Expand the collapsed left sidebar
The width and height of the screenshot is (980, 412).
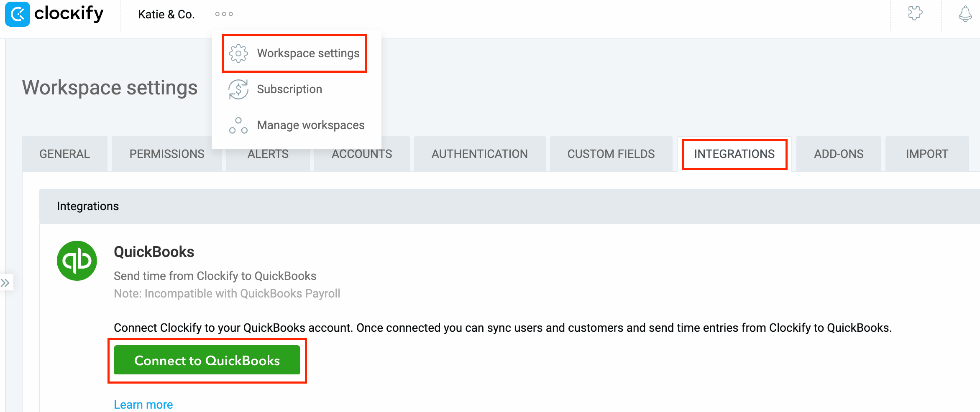pos(6,282)
